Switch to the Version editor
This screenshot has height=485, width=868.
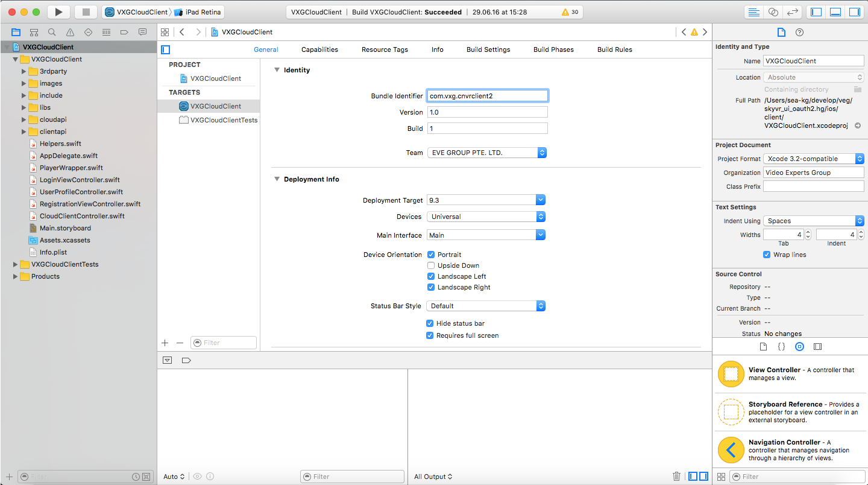point(793,12)
